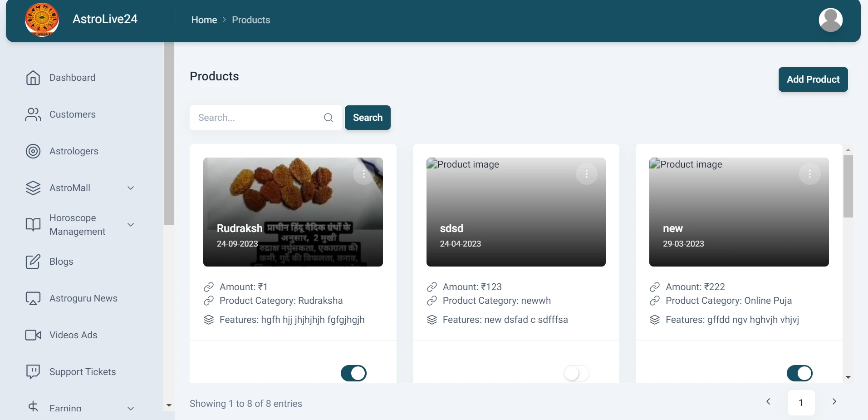Image resolution: width=868 pixels, height=420 pixels.
Task: Turn off the 'new' product toggle
Action: coord(799,373)
